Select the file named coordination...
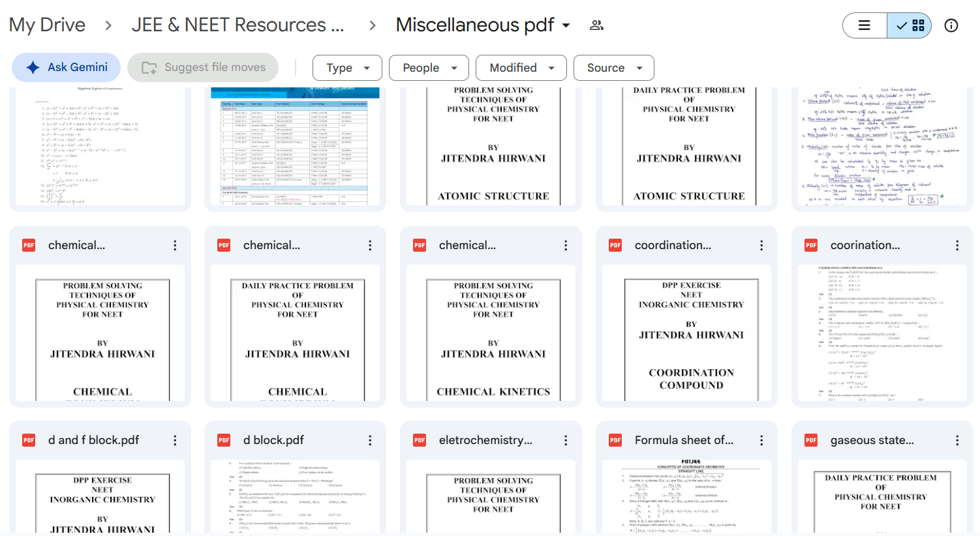 (673, 245)
